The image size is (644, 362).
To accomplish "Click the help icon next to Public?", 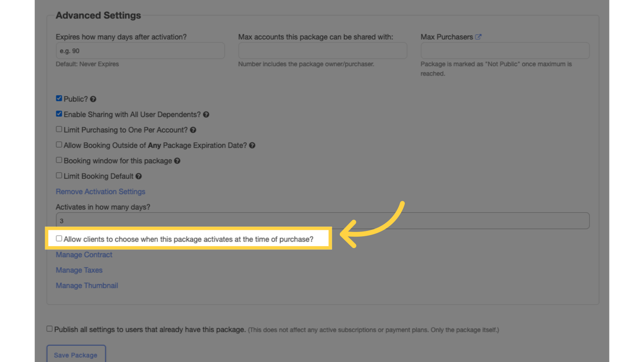I will tap(93, 99).
